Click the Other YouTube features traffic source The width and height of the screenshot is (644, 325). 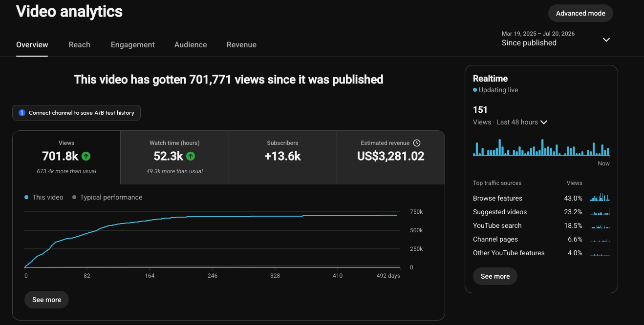[509, 253]
